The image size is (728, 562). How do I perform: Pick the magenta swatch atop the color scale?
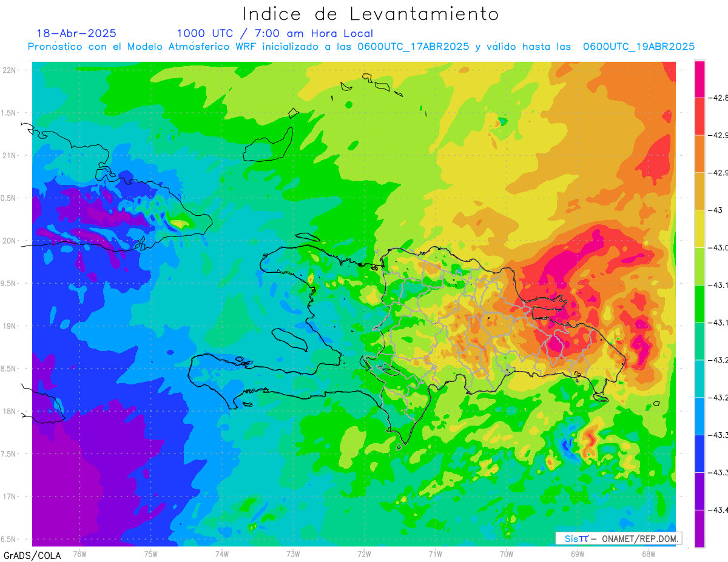tap(699, 79)
